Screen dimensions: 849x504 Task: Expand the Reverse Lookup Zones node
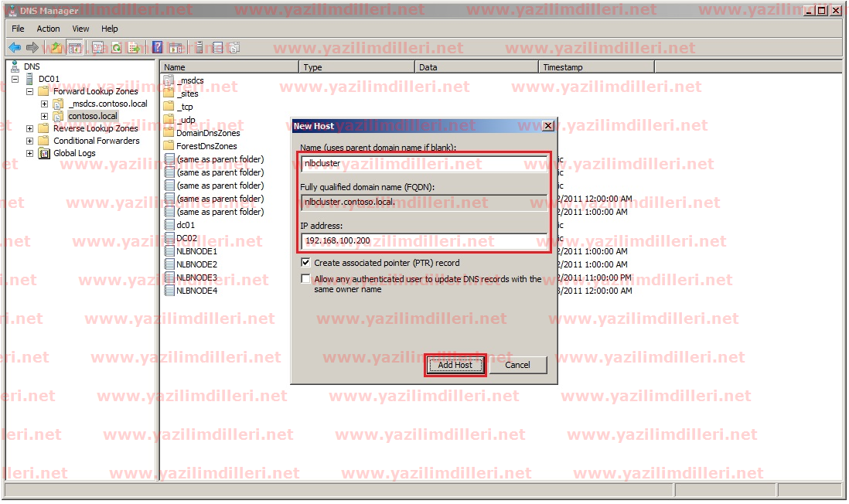[x=30, y=128]
